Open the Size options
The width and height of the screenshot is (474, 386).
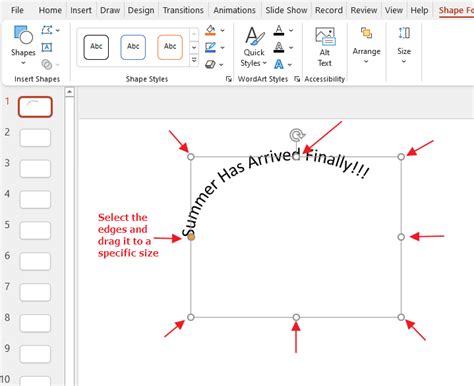point(404,46)
